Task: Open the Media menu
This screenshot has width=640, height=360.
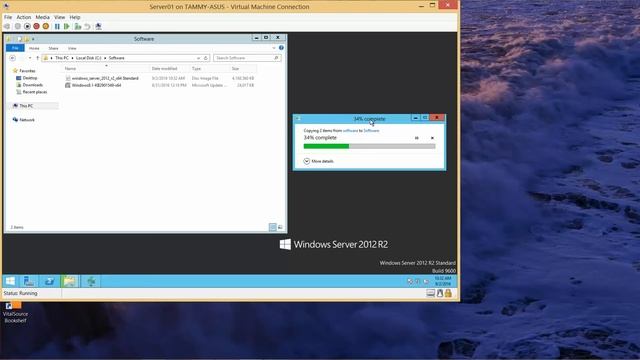Action: [42, 17]
